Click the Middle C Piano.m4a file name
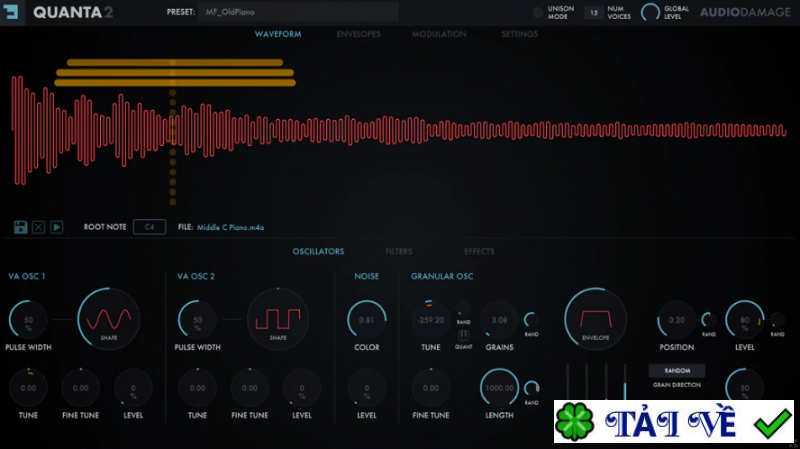800x449 pixels. [230, 228]
